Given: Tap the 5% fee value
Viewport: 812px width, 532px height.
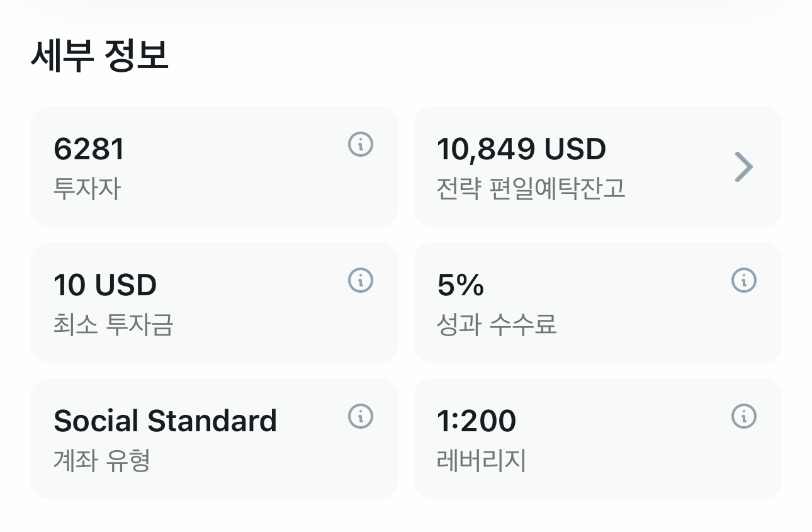Looking at the screenshot, I should point(460,285).
